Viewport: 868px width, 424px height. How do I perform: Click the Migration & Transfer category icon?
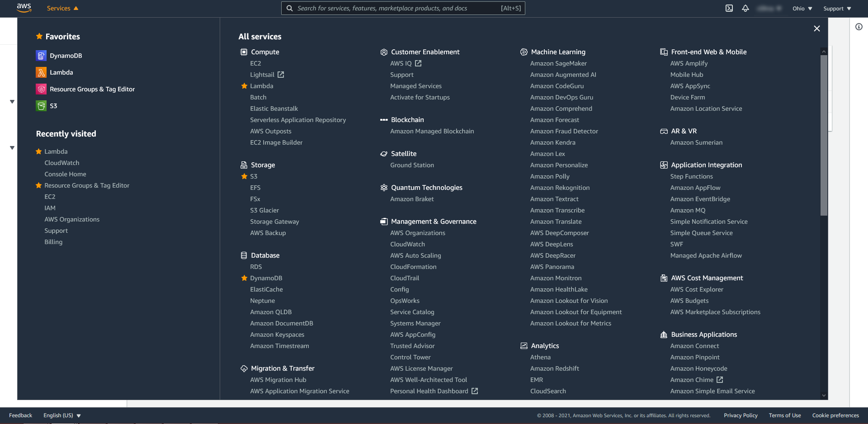pos(244,368)
